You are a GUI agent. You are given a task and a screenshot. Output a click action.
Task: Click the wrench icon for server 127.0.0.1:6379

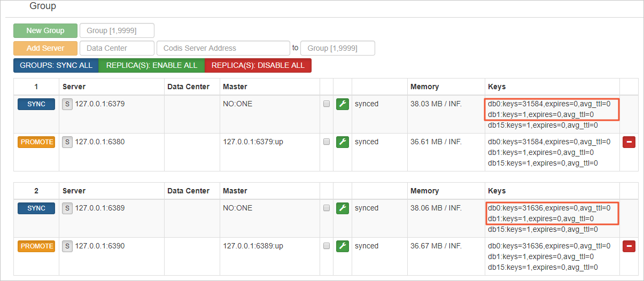click(x=343, y=104)
